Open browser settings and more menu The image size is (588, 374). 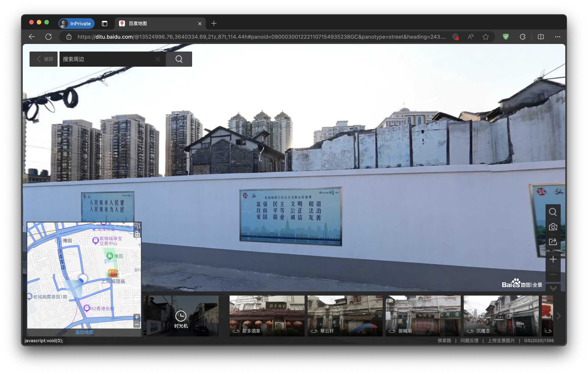tap(557, 37)
